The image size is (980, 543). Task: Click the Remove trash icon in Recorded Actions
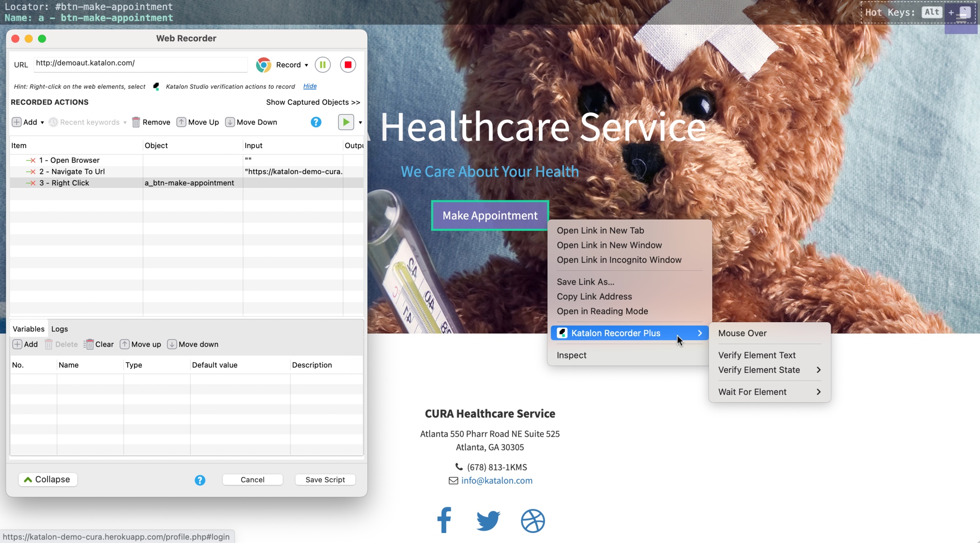click(136, 122)
